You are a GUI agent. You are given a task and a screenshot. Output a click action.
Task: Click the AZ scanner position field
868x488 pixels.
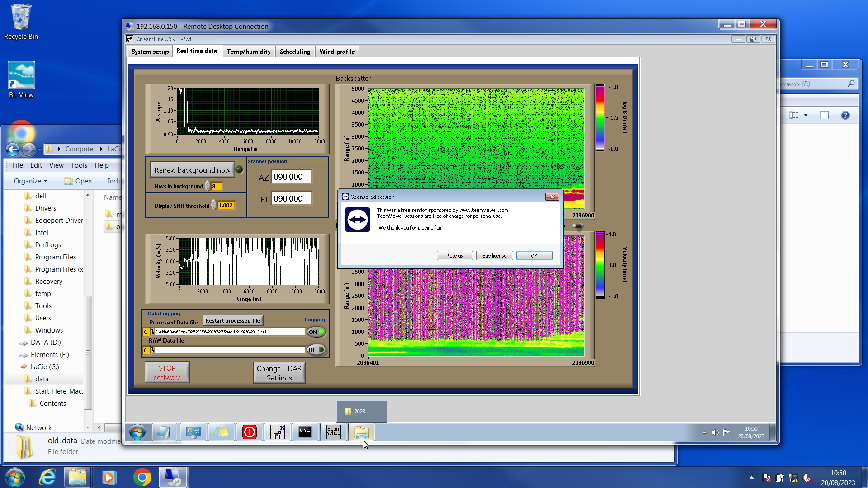[291, 177]
